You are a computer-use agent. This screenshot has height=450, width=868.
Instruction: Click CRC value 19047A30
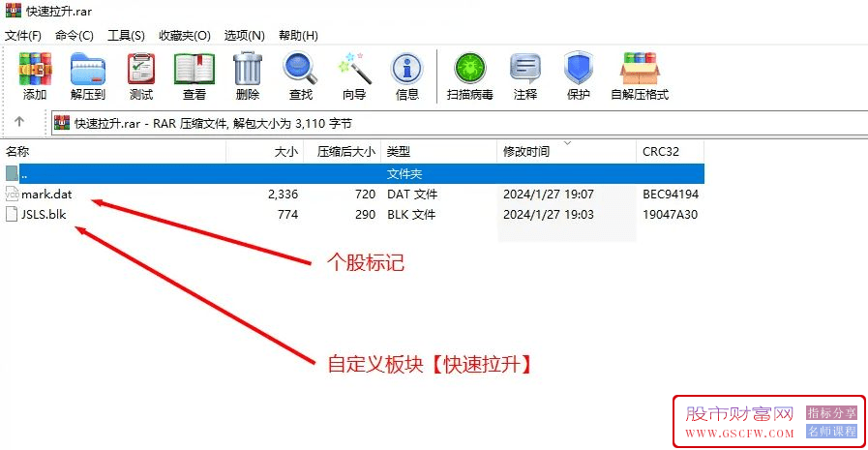click(670, 214)
